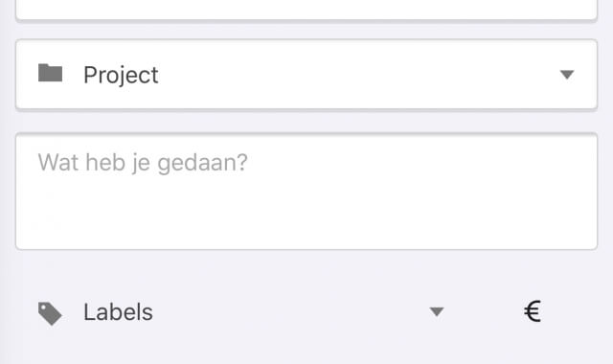Select the price-tag glyph in Labels row
613x364 pixels.
tap(50, 313)
